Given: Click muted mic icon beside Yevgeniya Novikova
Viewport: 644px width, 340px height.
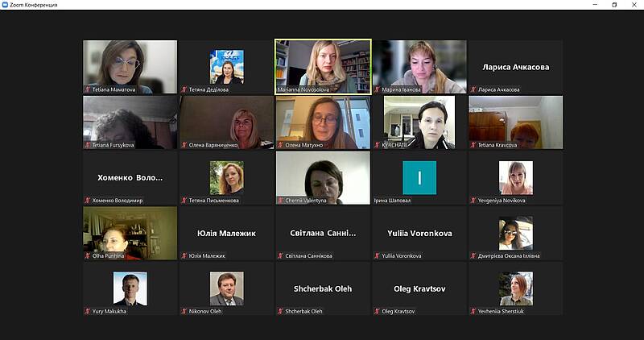Looking at the screenshot, I should pyautogui.click(x=473, y=201).
